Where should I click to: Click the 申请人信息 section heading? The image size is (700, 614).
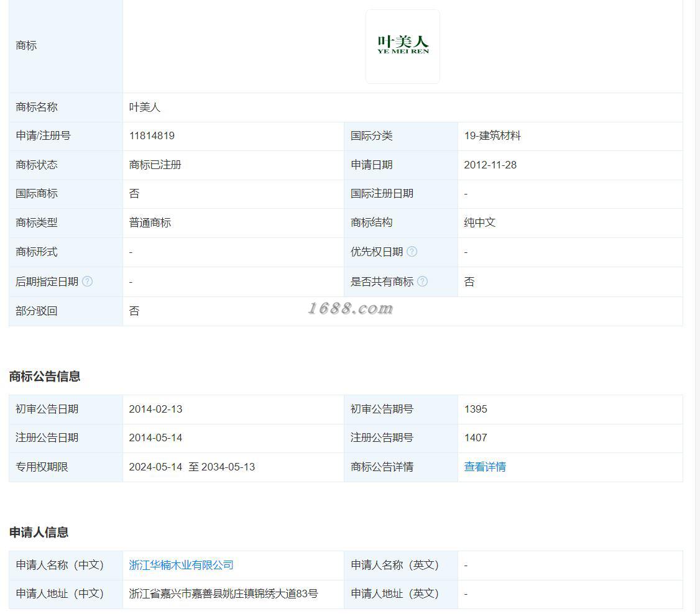(39, 533)
